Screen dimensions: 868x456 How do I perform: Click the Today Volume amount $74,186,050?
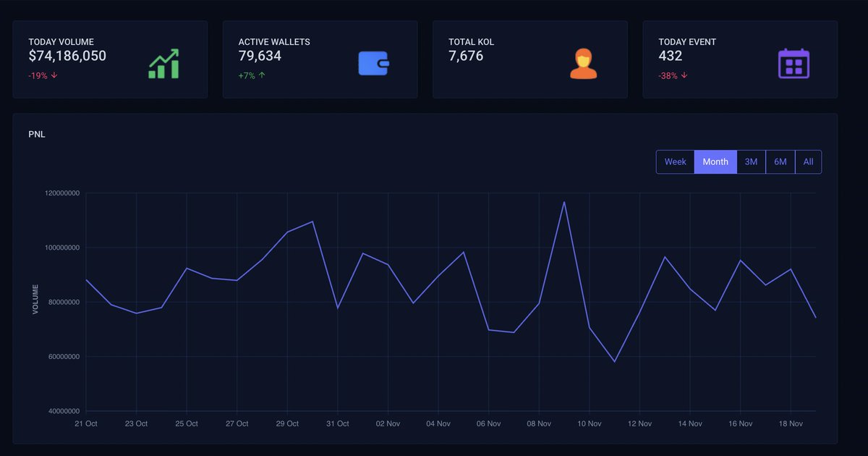coord(67,56)
